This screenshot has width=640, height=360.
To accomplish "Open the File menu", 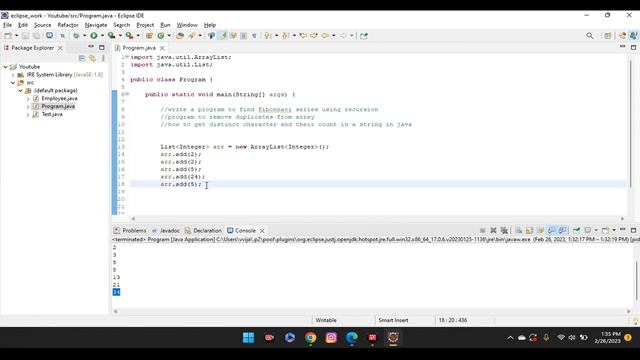I will pyautogui.click(x=7, y=25).
